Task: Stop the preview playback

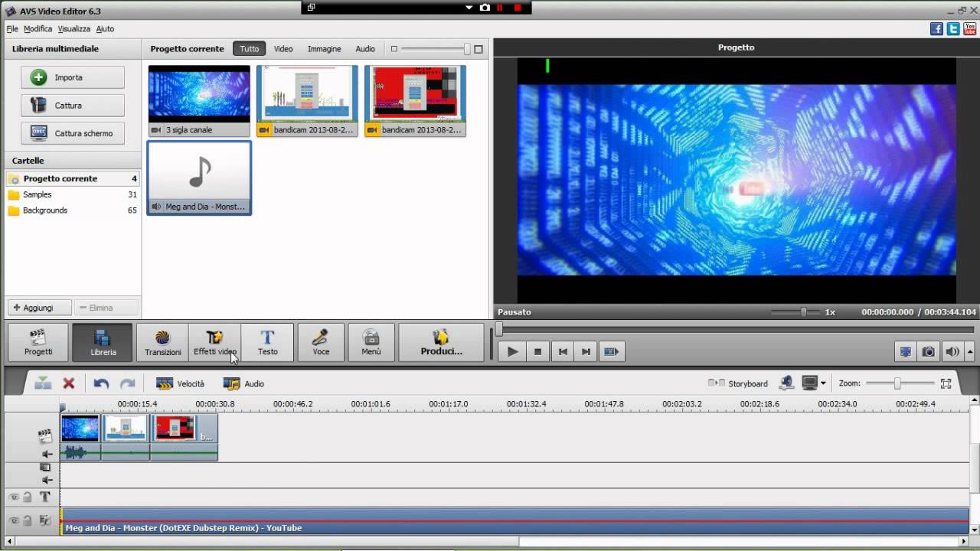Action: (537, 351)
